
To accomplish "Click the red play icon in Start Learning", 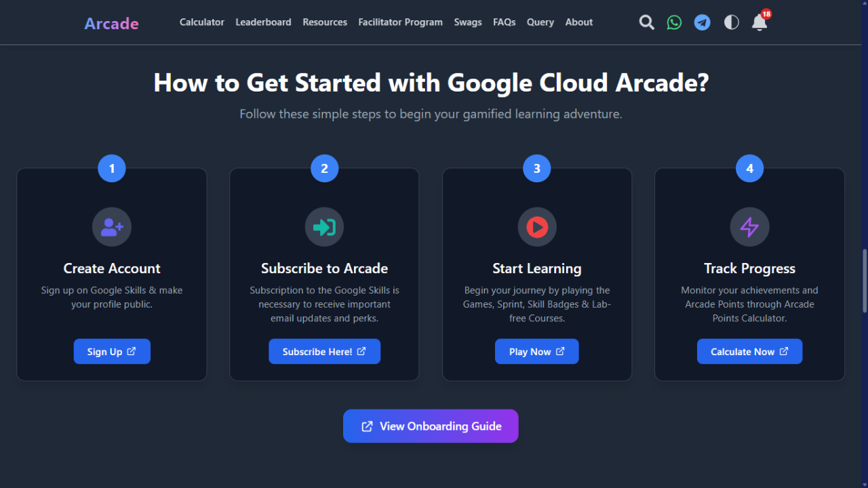I will 537,227.
